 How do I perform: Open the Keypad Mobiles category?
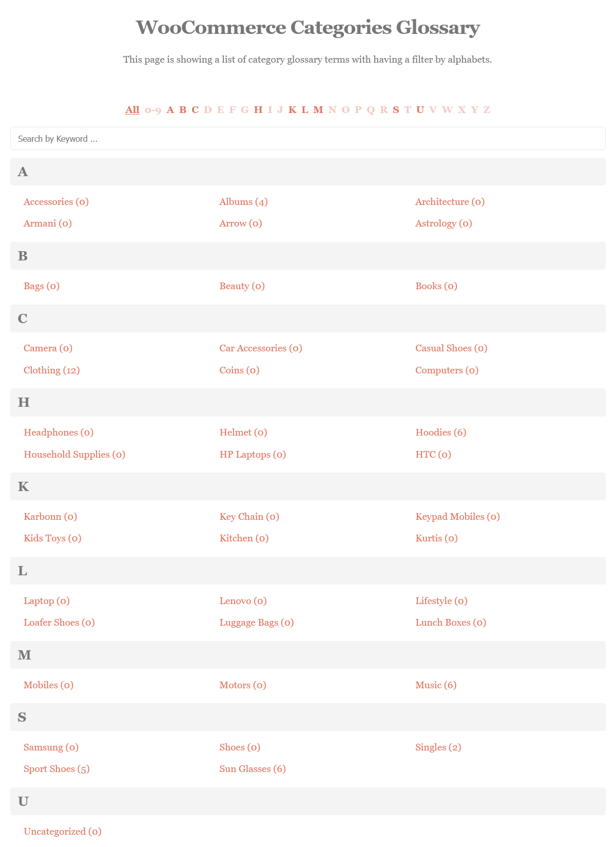tap(457, 517)
